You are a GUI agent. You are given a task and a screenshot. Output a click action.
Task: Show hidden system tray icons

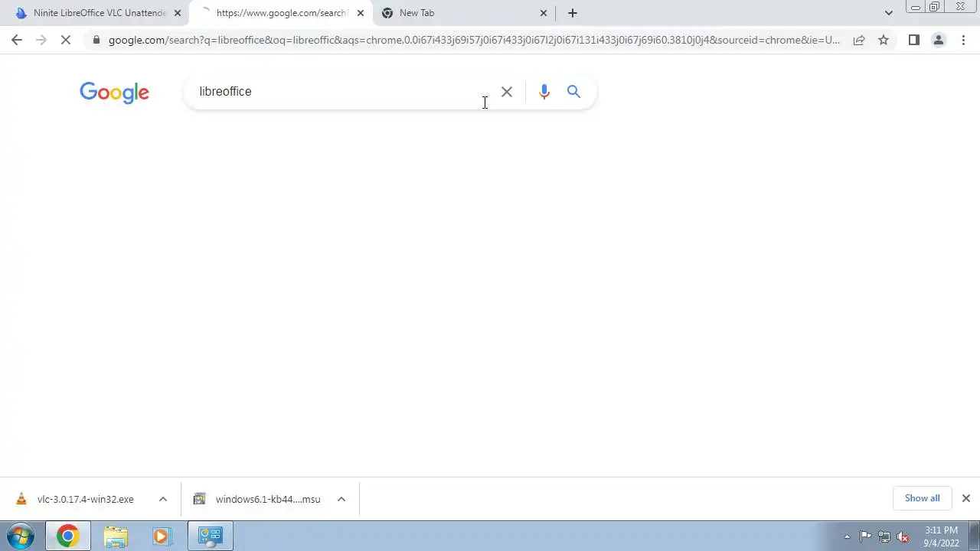(x=847, y=536)
